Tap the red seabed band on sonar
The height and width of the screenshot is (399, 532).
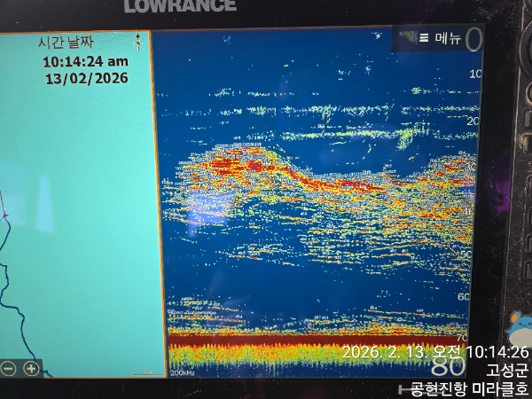(266, 340)
